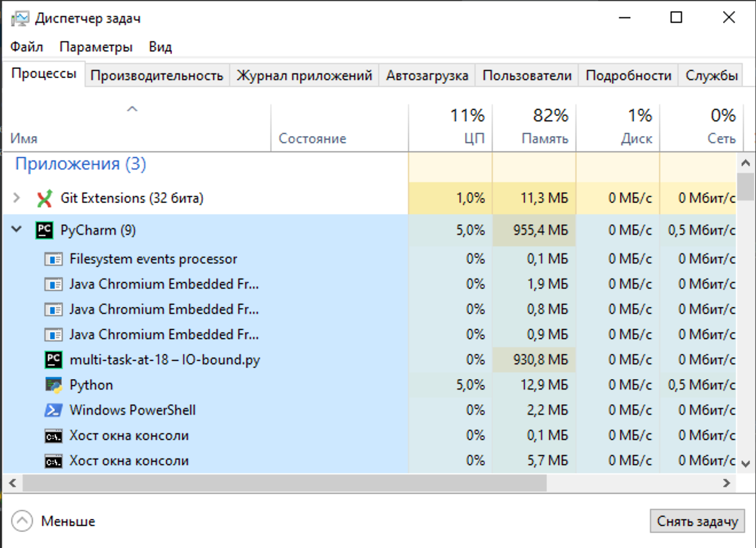Minimize the Диспетчер задач window
The image size is (756, 548).
click(x=625, y=18)
